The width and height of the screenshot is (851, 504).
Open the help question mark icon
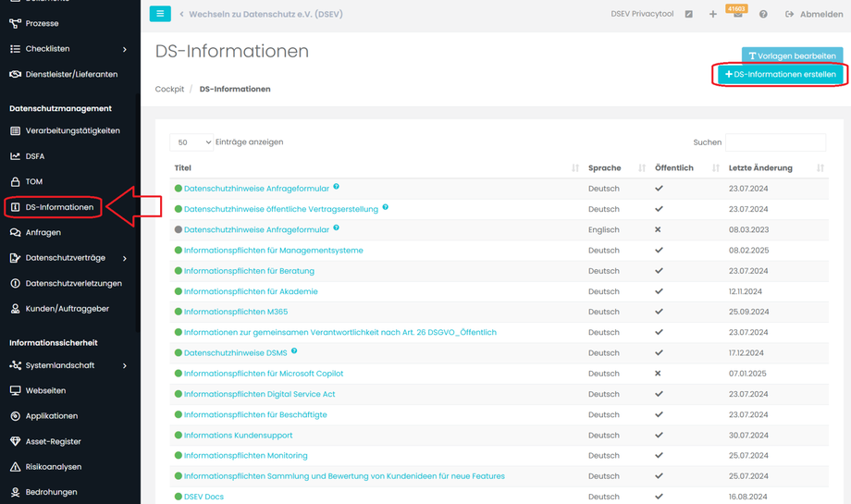(x=763, y=15)
